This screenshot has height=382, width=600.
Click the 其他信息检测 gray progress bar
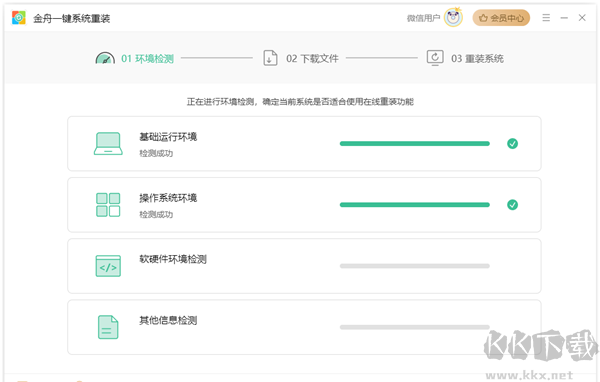click(x=415, y=327)
